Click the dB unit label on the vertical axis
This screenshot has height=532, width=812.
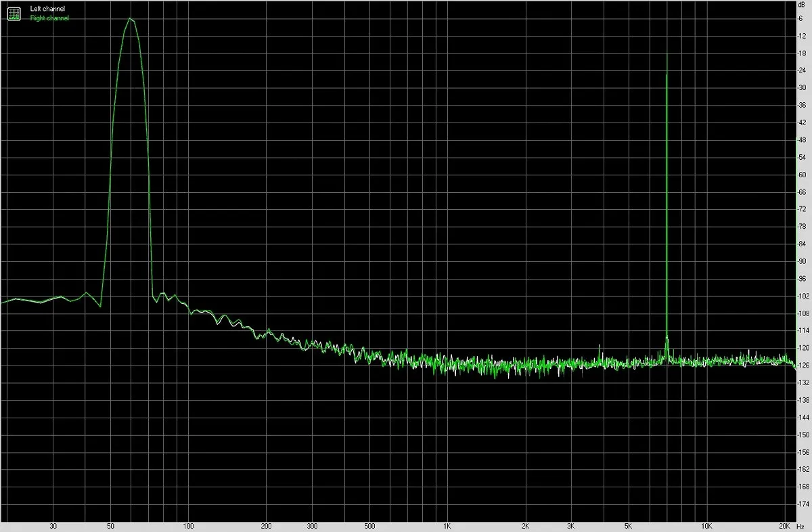pyautogui.click(x=802, y=4)
